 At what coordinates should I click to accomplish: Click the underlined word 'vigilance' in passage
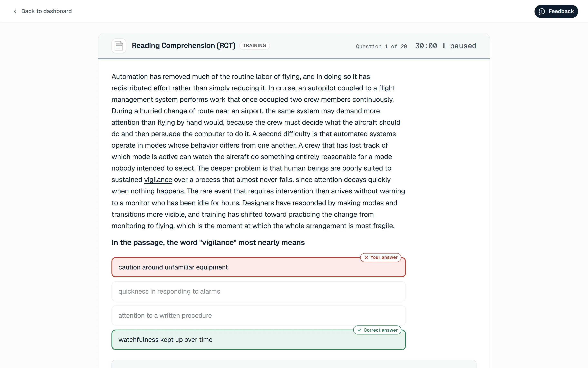(158, 180)
